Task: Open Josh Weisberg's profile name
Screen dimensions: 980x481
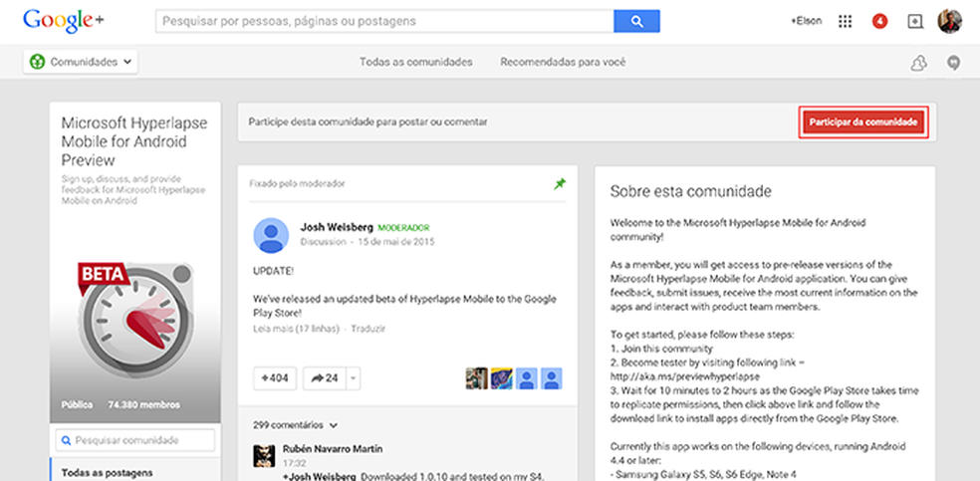Action: [x=337, y=227]
